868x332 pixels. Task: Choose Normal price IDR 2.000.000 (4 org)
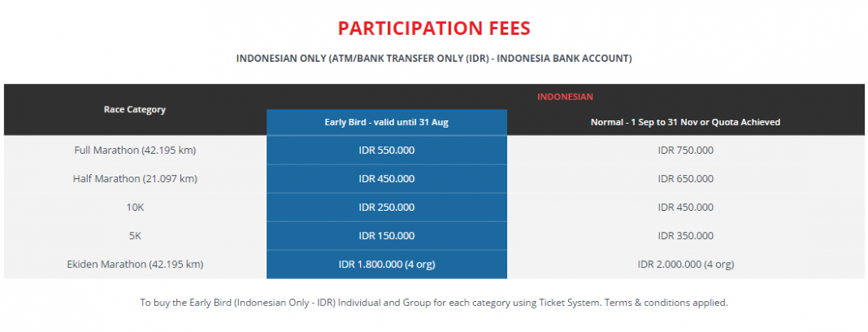click(x=685, y=264)
